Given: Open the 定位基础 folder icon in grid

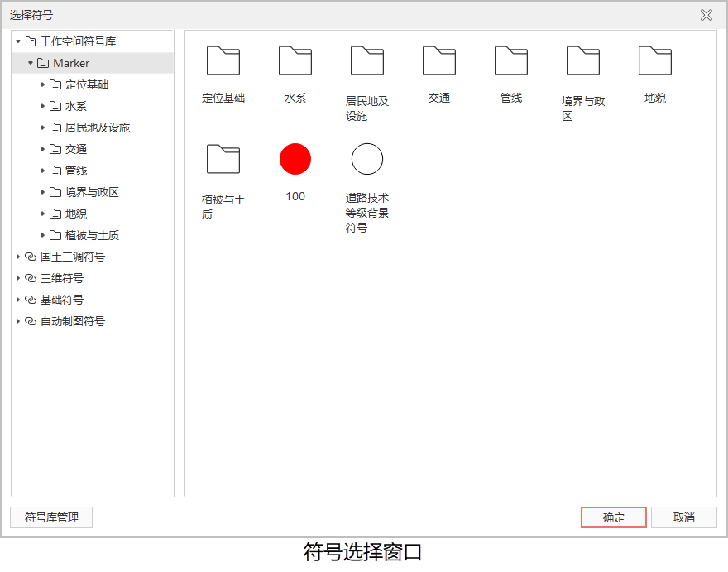Looking at the screenshot, I should (223, 61).
